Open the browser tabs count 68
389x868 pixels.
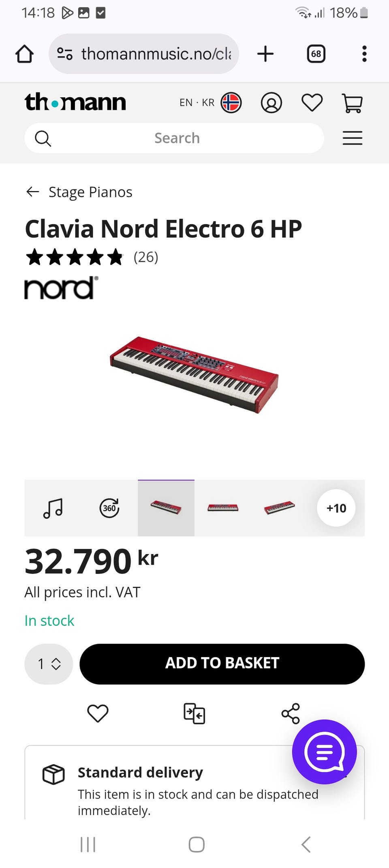(x=316, y=54)
